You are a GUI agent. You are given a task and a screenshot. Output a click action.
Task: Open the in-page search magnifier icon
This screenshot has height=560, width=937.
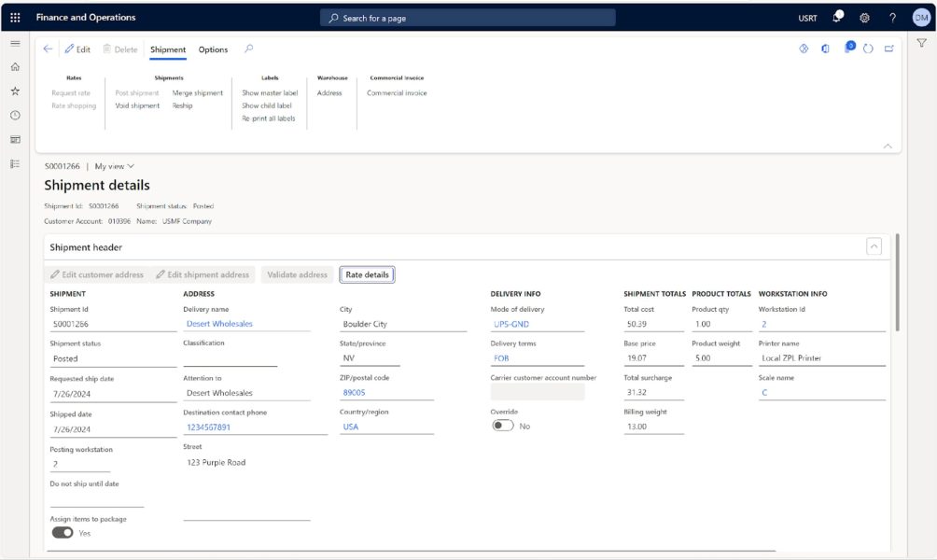pos(247,49)
